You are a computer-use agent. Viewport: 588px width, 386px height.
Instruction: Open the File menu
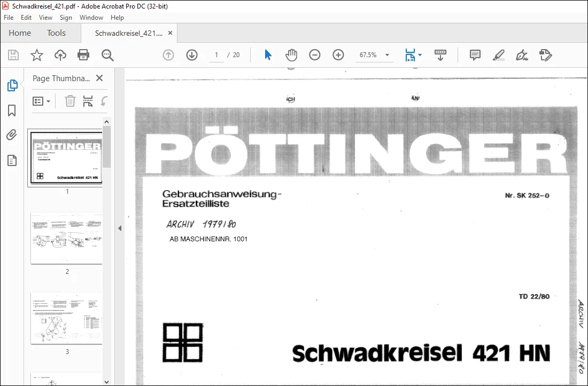tap(9, 18)
